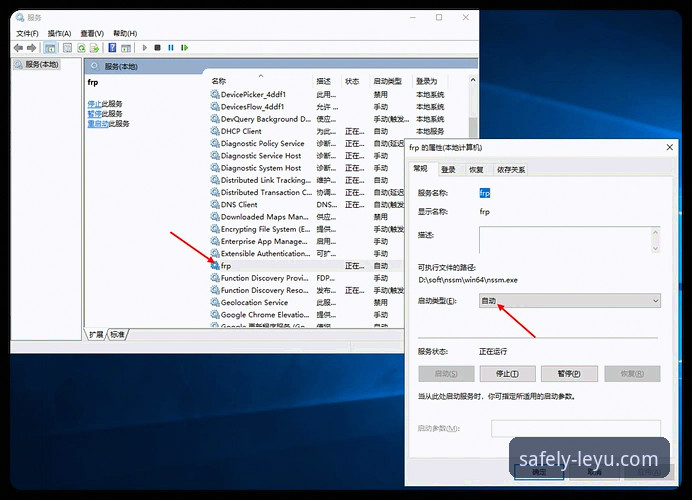Switch to the 依存关系 tab
This screenshot has width=692, height=500.
[x=511, y=169]
